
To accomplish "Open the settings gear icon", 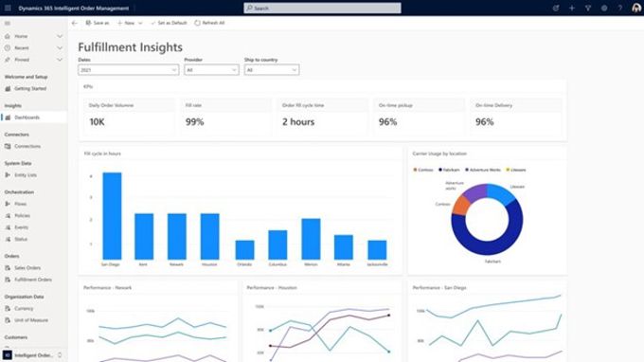I will pyautogui.click(x=604, y=8).
